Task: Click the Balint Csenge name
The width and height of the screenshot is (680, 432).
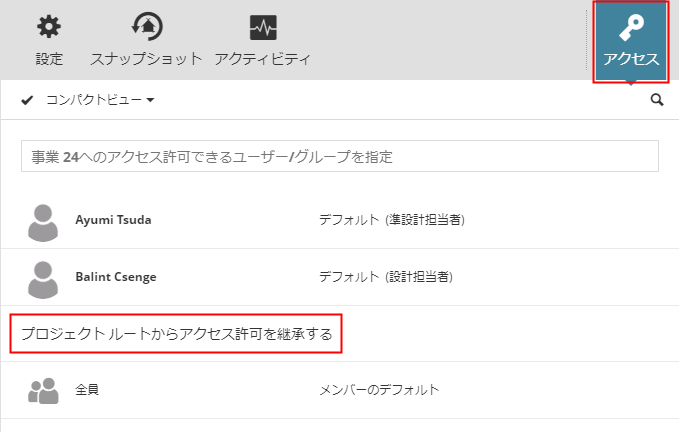Action: pyautogui.click(x=115, y=277)
